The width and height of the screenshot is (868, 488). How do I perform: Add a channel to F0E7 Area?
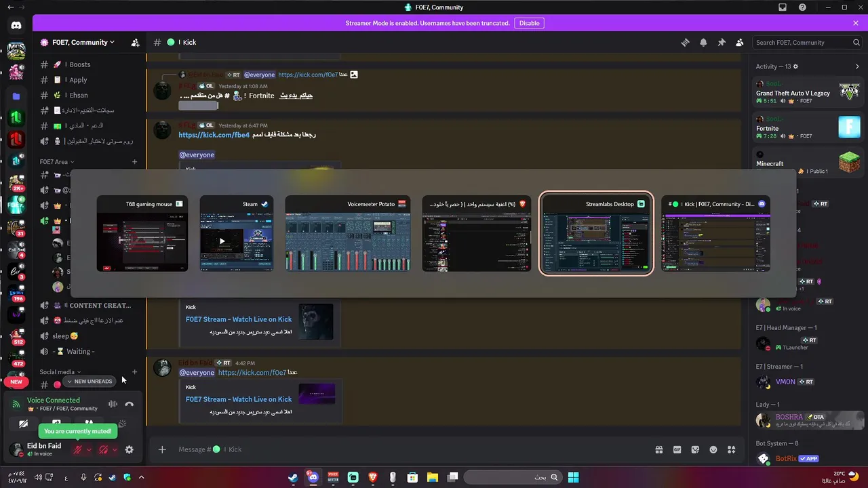pyautogui.click(x=134, y=162)
